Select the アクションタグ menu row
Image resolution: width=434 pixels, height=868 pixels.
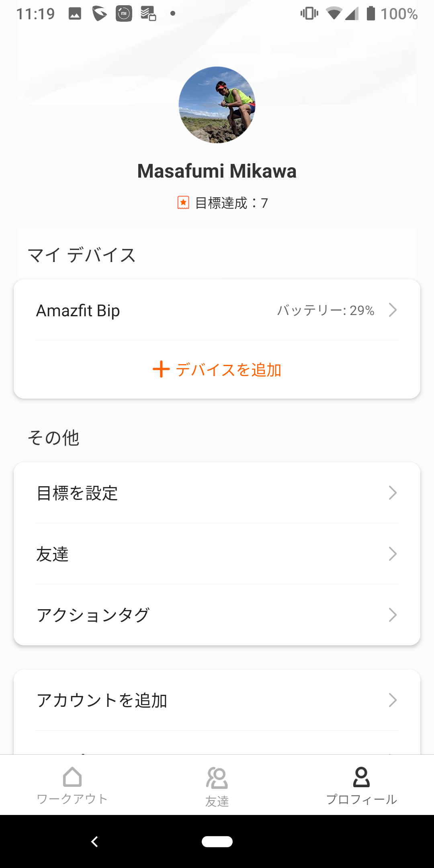217,615
